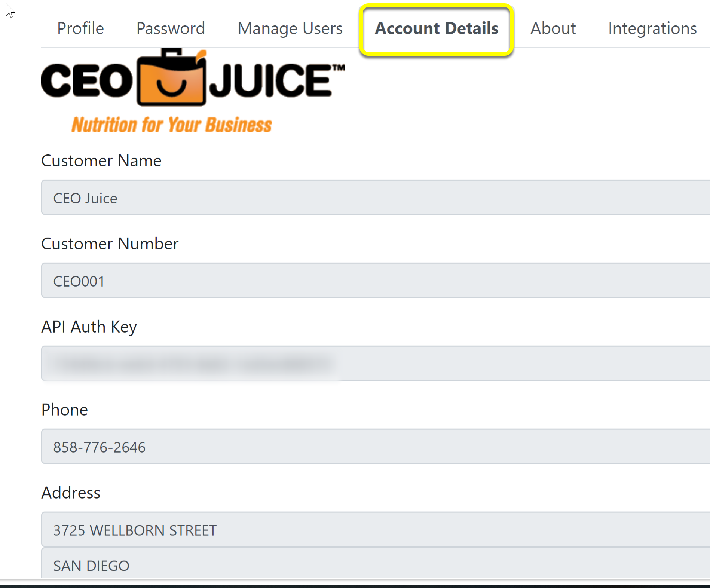Switch to the Password tab
Viewport: 710px width, 588px height.
click(x=171, y=28)
